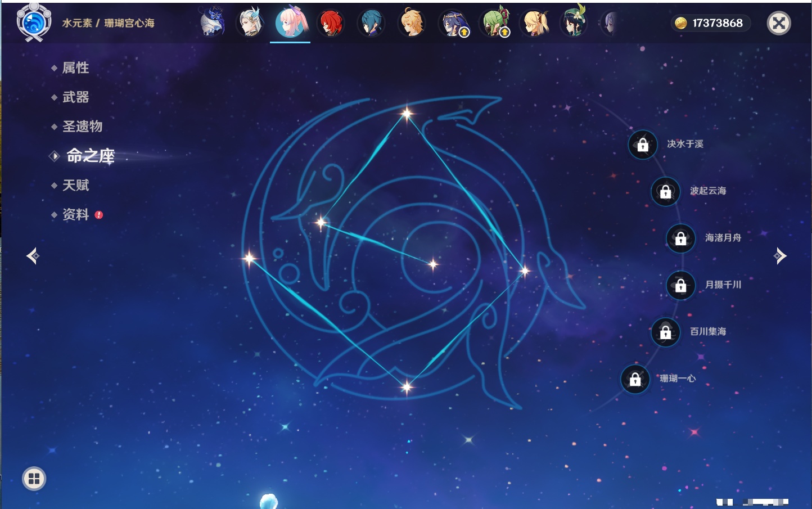Viewport: 812px width, 509px height.
Task: Click the 17373868 Mora amount
Action: point(718,23)
